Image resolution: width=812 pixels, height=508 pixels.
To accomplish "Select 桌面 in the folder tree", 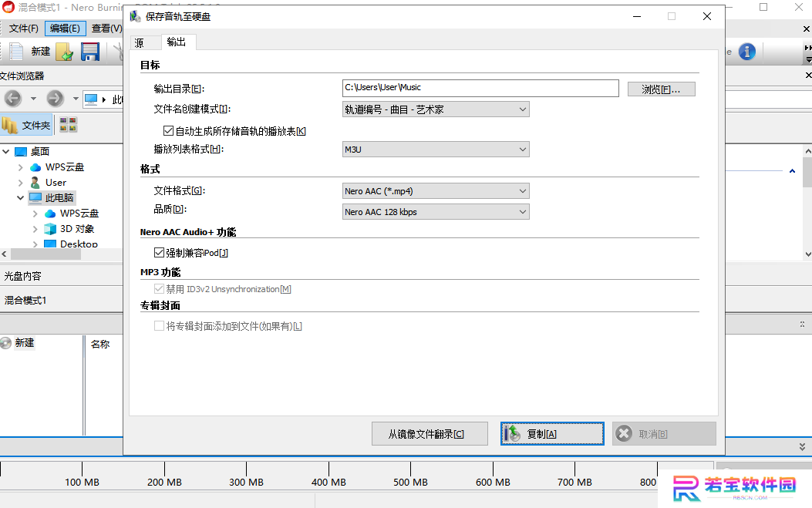I will pos(40,152).
